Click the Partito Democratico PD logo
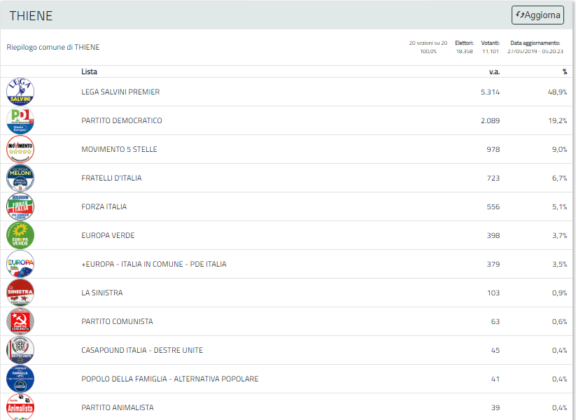 tap(20, 121)
